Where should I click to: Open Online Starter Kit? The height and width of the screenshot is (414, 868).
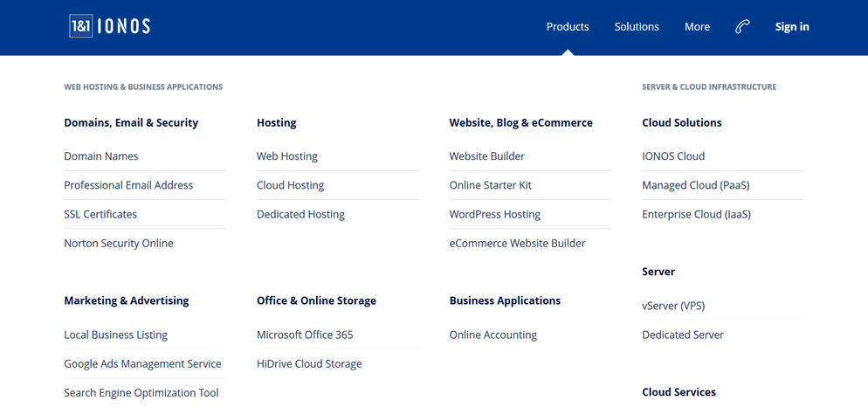click(x=491, y=185)
